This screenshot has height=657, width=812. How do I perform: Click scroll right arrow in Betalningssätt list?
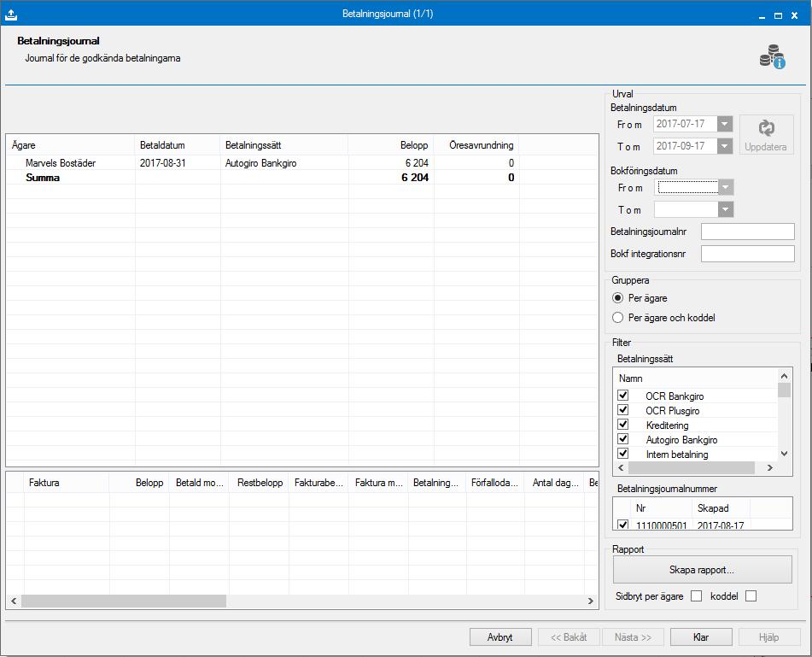click(770, 468)
